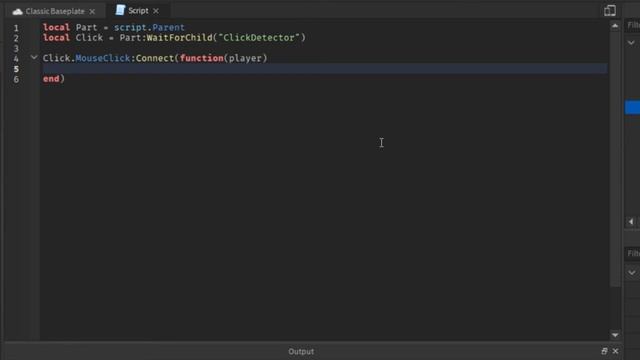The width and height of the screenshot is (640, 360).
Task: Close the Classic Baseplate tab
Action: click(x=92, y=11)
